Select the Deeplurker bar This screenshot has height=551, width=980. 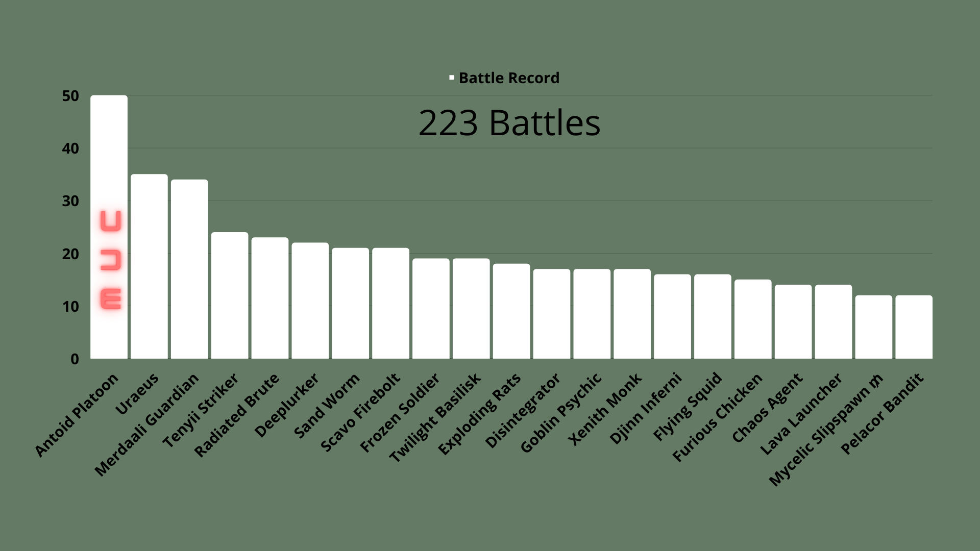coord(310,300)
